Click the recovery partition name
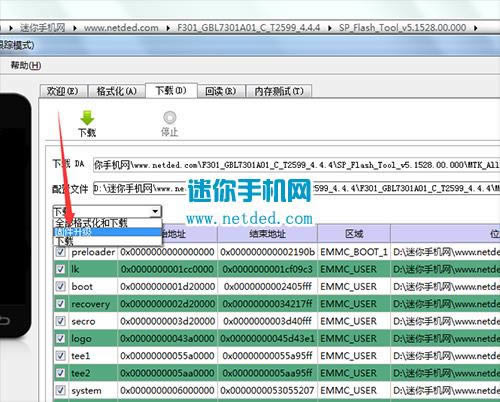The image size is (500, 402). [x=90, y=304]
